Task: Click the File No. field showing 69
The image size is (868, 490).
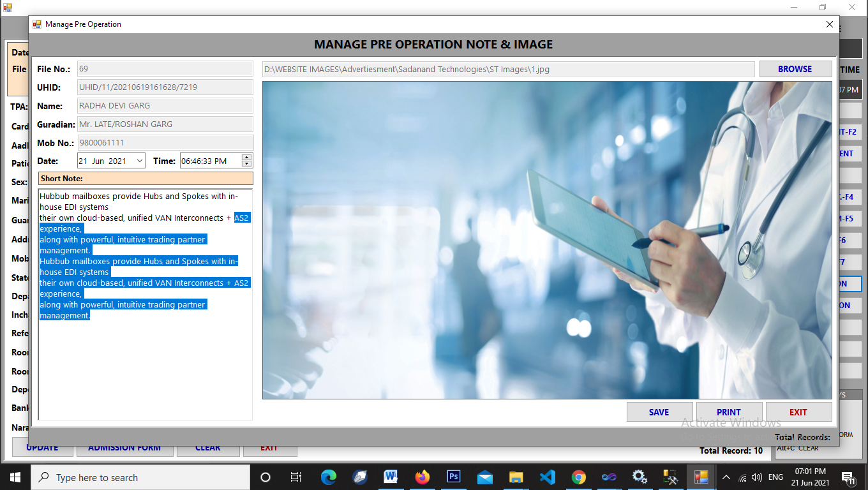Action: tap(165, 69)
